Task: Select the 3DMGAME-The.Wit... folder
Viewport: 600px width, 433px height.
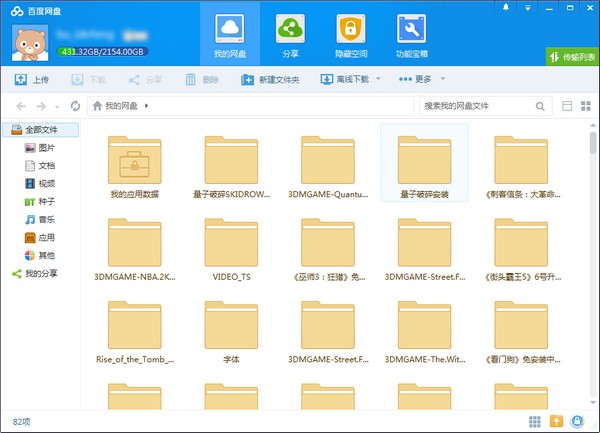Action: click(424, 332)
